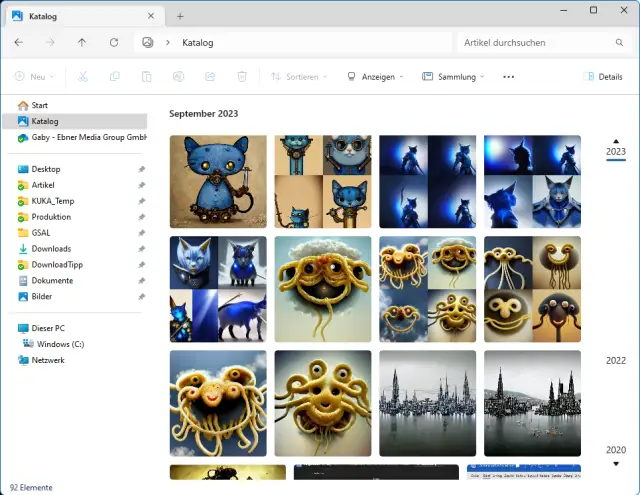Open a new tab with plus button
The width and height of the screenshot is (640, 495).
coord(180,16)
